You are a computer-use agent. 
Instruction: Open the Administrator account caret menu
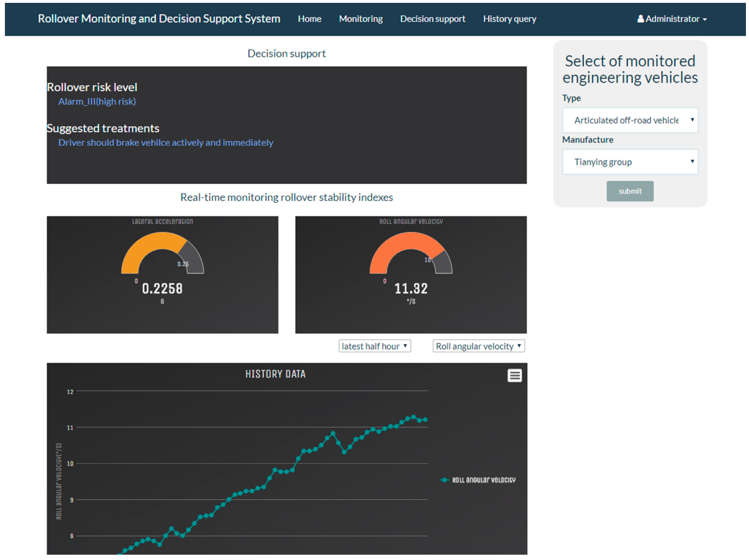coord(705,20)
